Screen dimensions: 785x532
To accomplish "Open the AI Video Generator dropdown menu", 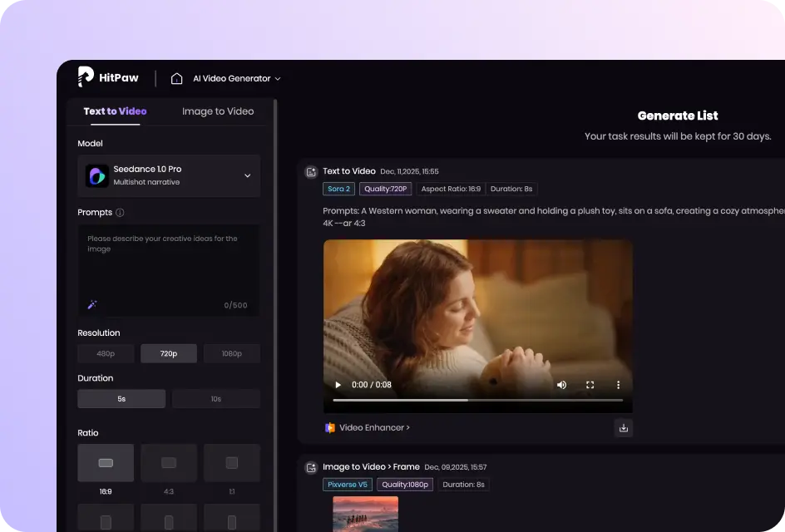I will tap(236, 78).
